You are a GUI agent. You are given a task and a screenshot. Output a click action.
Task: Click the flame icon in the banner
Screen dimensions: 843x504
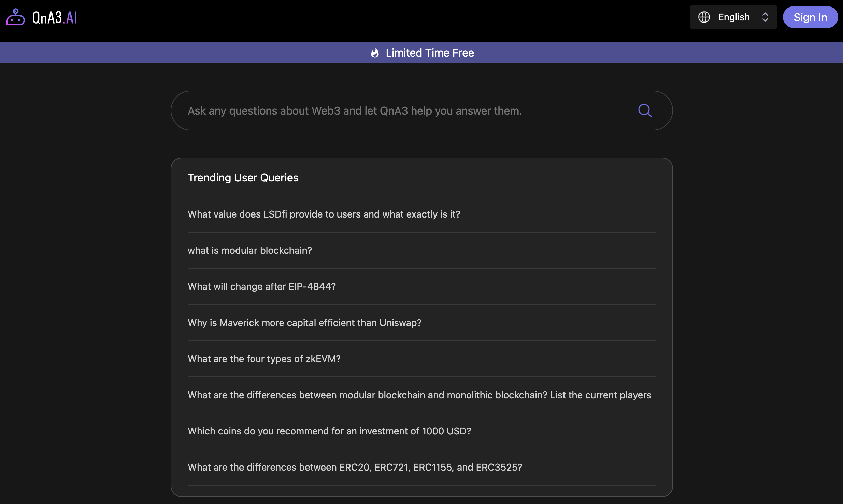[375, 53]
